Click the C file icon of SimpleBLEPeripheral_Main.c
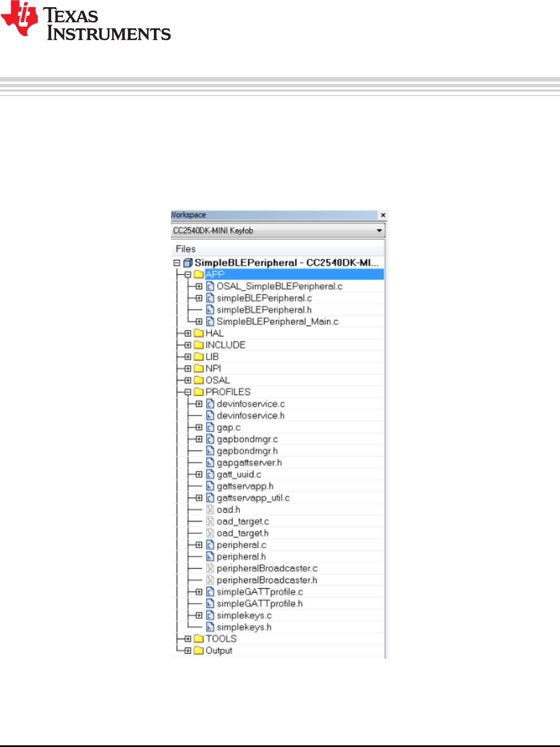 coord(210,322)
